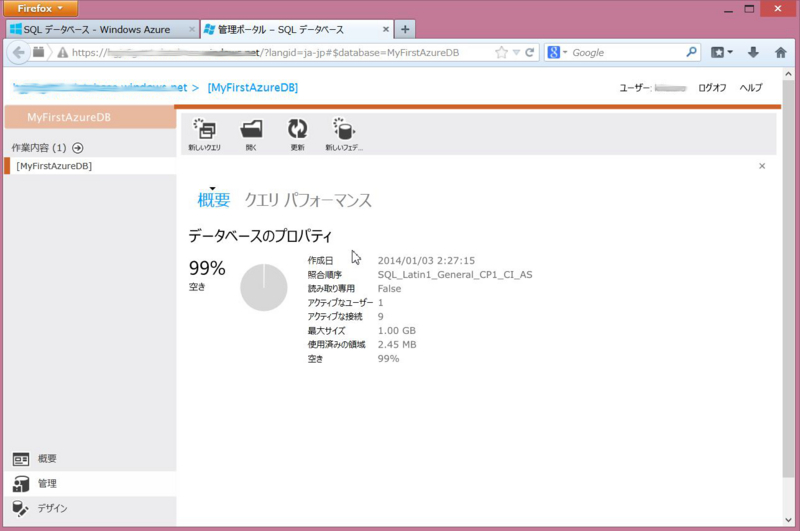Click the MyFirstAzureDB sidebar header
This screenshot has width=800, height=531.
coord(90,117)
